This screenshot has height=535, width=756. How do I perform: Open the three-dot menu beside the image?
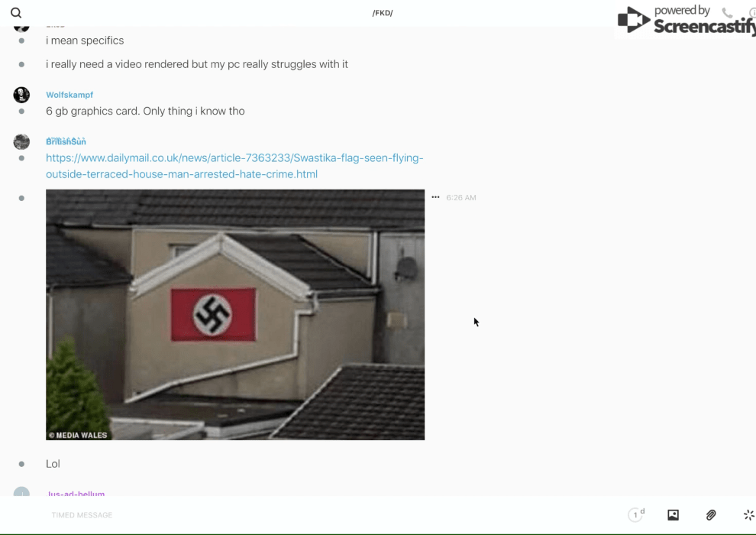[x=435, y=197]
